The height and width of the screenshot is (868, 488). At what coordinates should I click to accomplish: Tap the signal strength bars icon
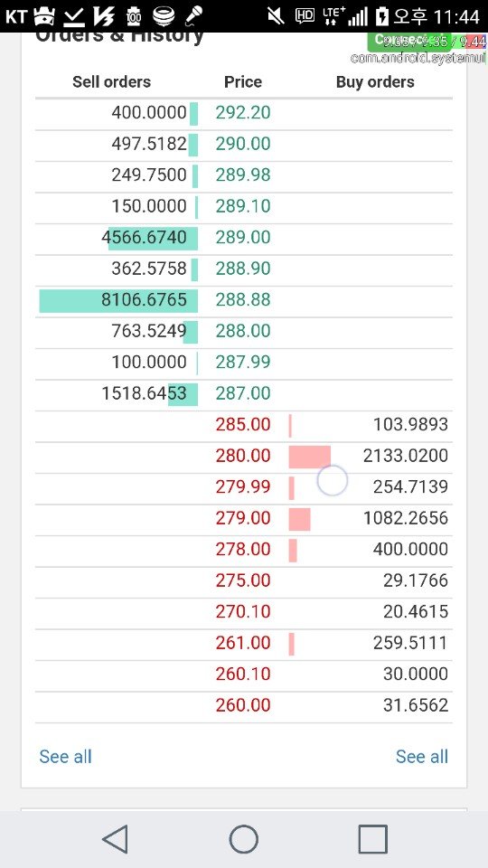[359, 16]
